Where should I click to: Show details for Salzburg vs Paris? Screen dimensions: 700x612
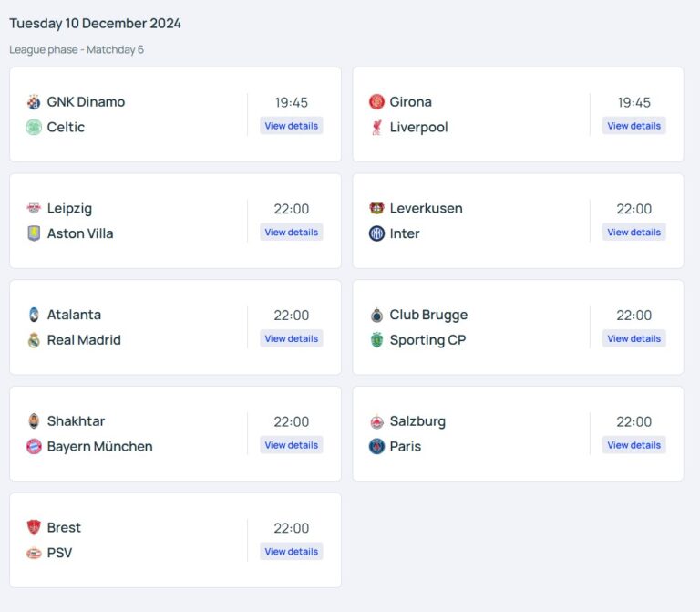point(633,445)
